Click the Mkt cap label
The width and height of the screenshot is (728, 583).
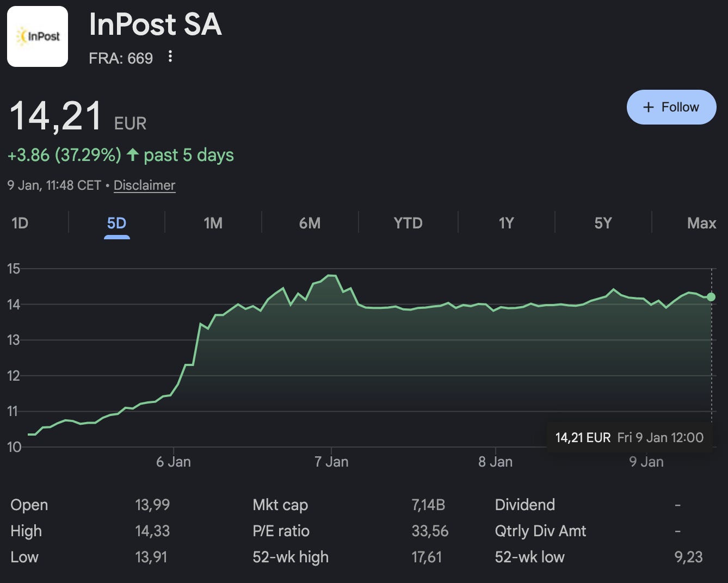(x=280, y=505)
